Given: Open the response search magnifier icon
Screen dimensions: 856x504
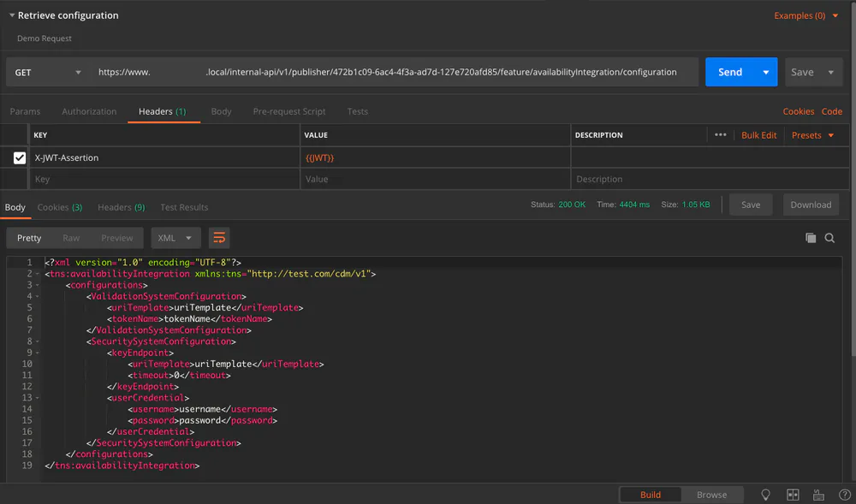Looking at the screenshot, I should pos(829,239).
